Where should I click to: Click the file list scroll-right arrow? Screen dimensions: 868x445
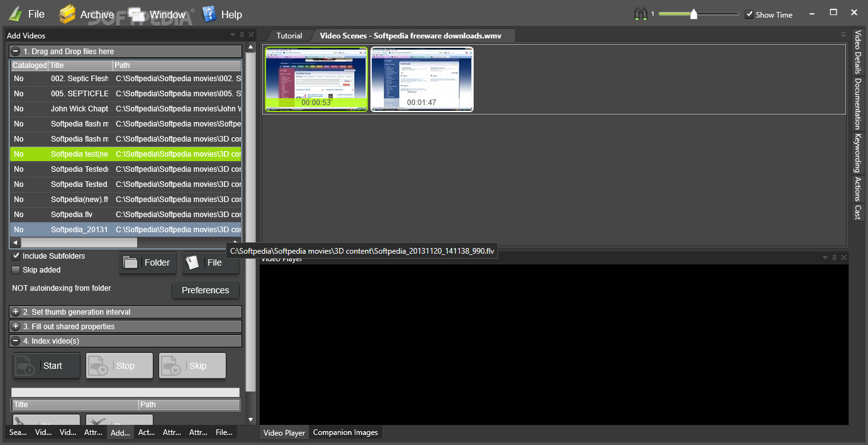click(236, 242)
